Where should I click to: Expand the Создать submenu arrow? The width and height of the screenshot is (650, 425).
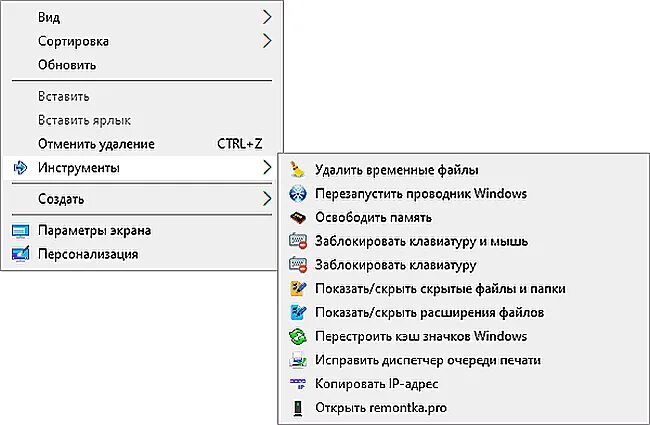267,199
